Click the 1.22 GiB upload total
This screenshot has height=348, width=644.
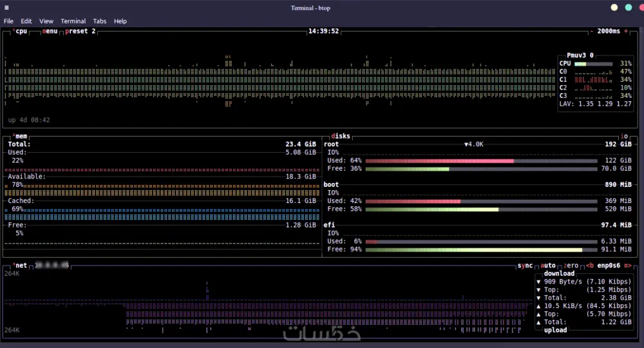pyautogui.click(x=616, y=322)
